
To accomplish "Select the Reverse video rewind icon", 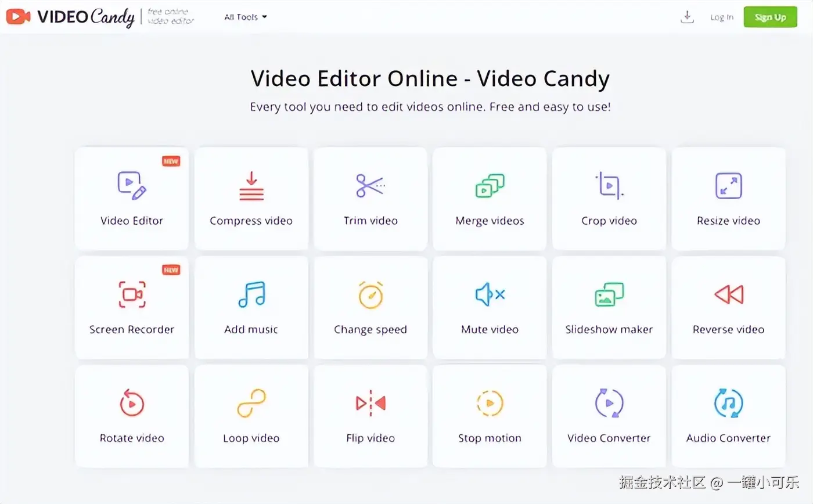I will pyautogui.click(x=729, y=294).
